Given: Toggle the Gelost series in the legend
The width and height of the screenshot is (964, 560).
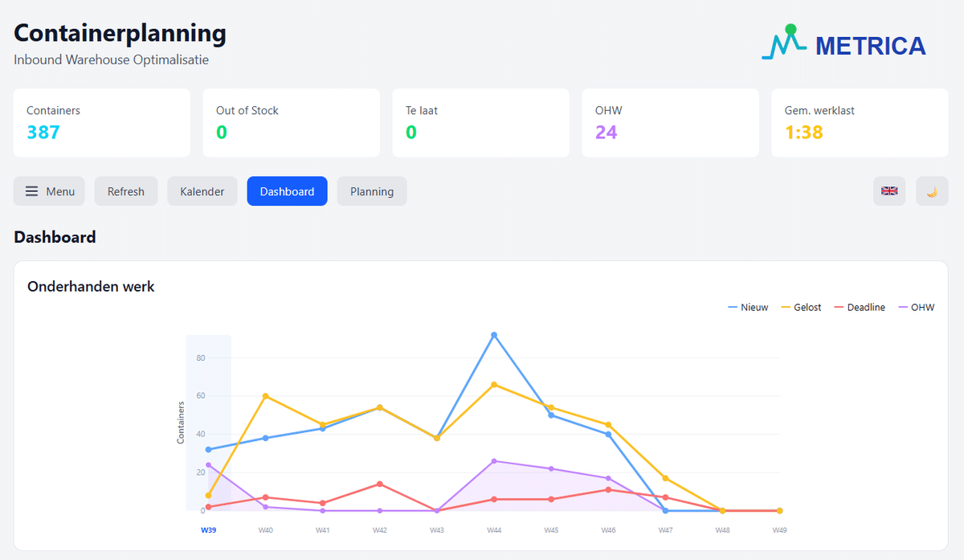Looking at the screenshot, I should [801, 307].
